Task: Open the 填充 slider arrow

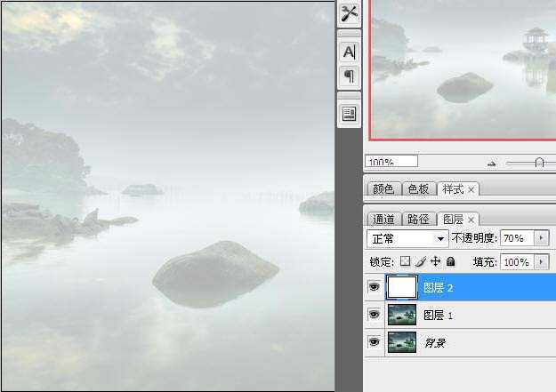Action: (x=542, y=262)
